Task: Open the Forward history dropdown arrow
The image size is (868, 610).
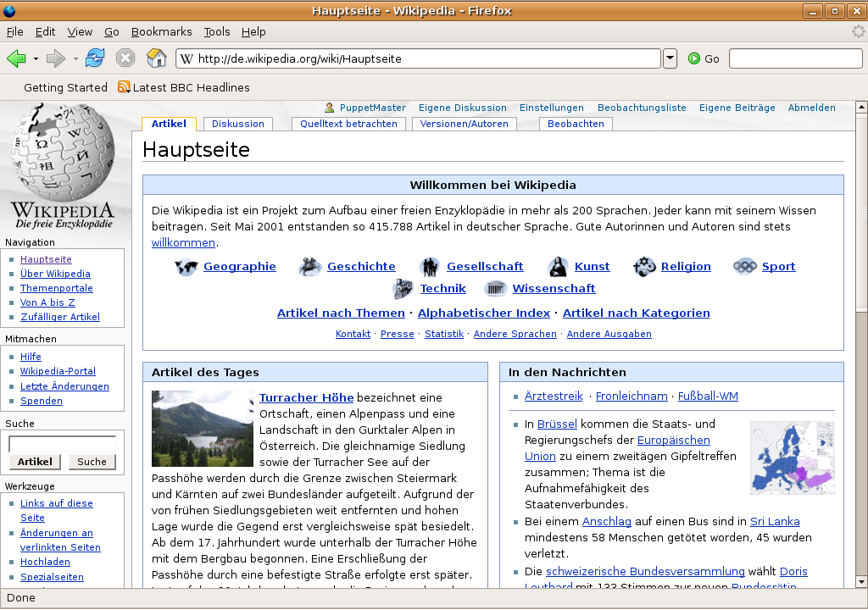Action: pyautogui.click(x=75, y=58)
